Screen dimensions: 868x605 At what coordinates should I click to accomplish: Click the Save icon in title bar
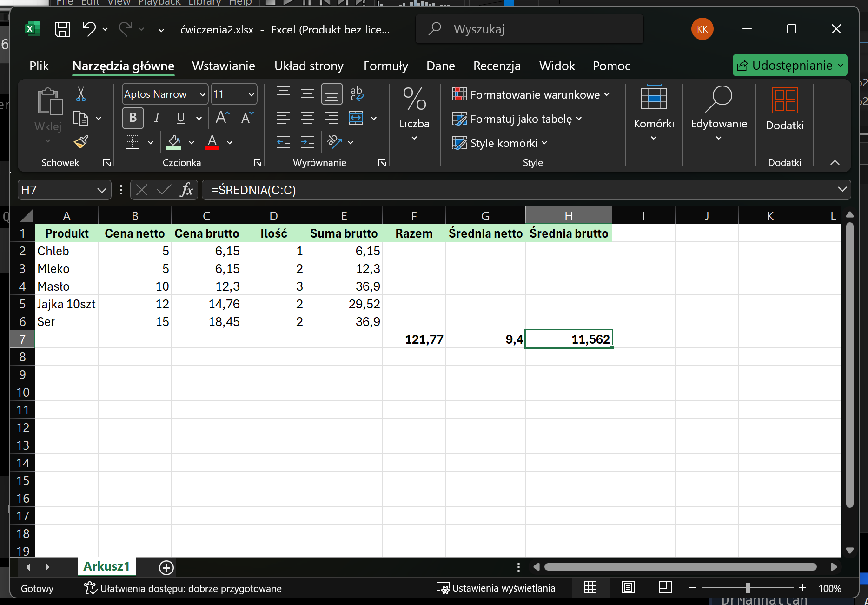[62, 29]
